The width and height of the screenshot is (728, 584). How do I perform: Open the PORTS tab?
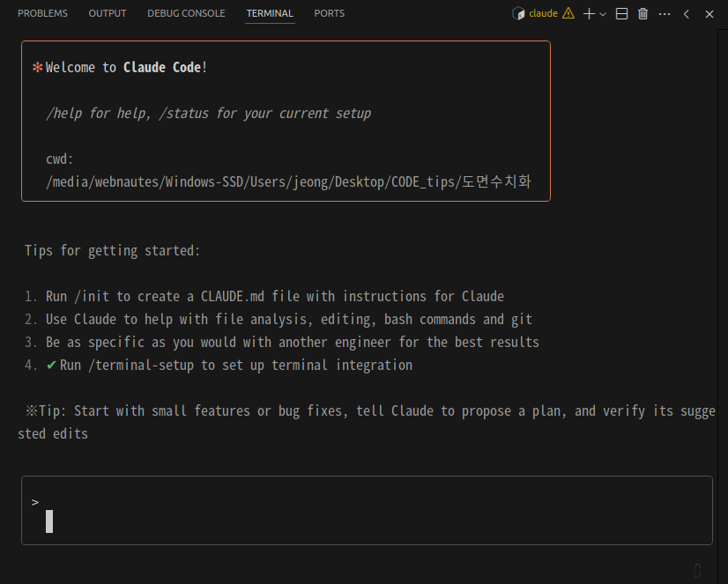click(x=329, y=13)
